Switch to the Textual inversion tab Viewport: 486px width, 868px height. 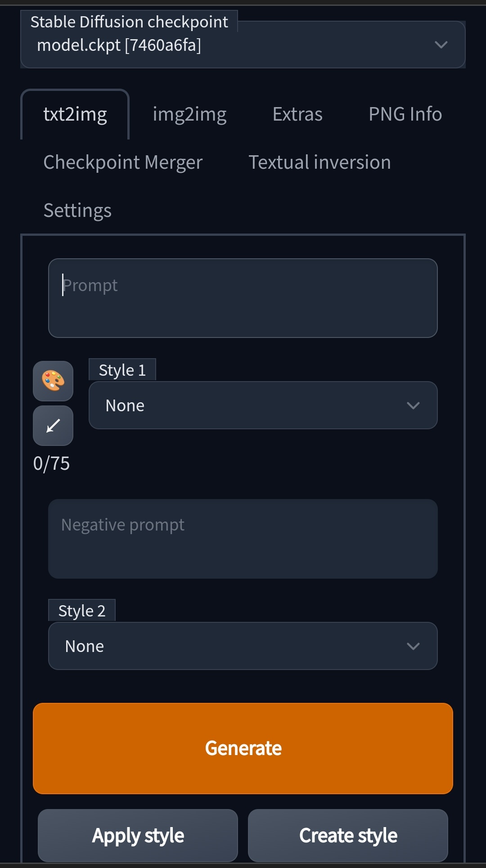click(320, 162)
